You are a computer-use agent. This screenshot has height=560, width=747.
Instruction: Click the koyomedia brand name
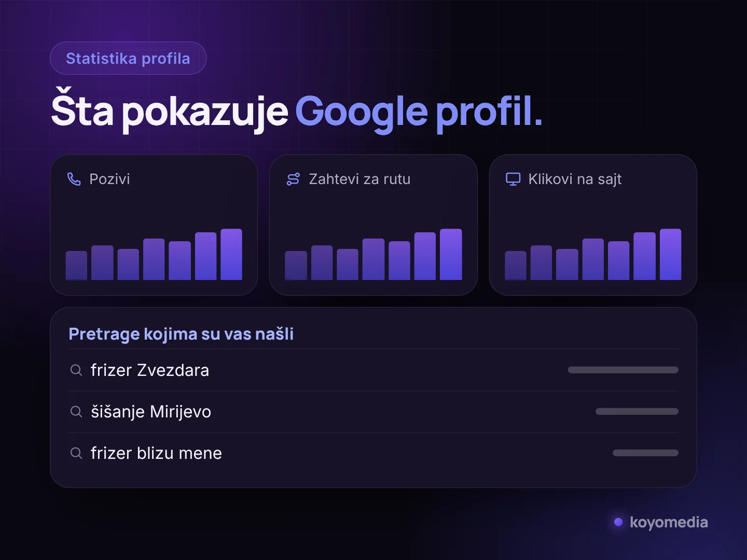(x=669, y=522)
